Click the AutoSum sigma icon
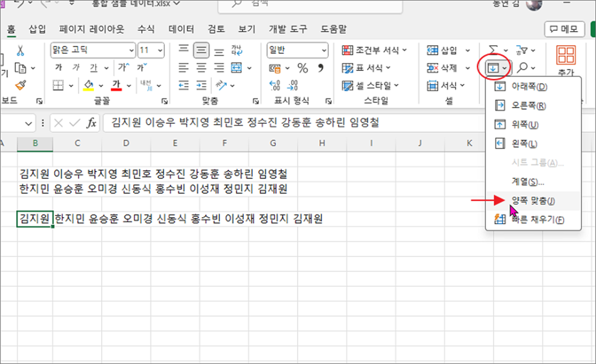Viewport: 596px width, 364px height. (493, 50)
